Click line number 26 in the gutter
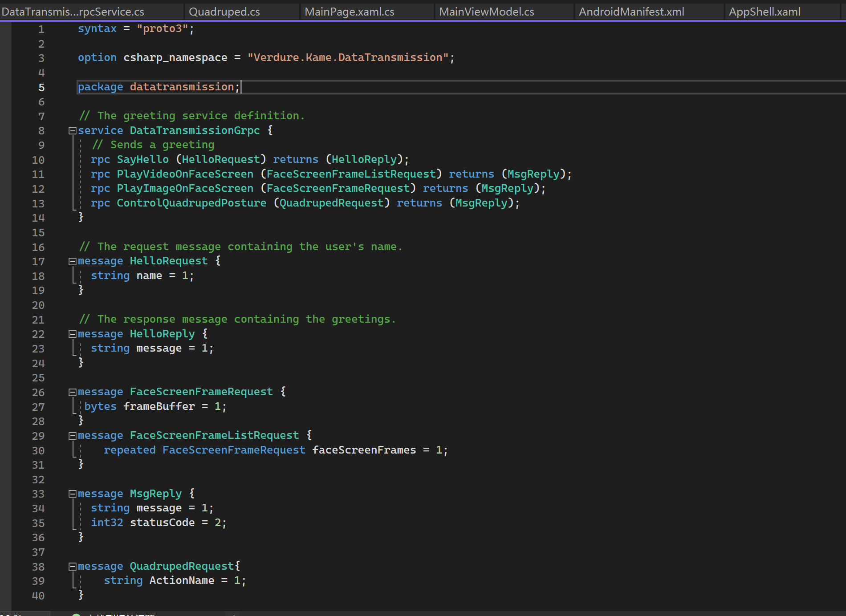846x616 pixels. point(38,393)
